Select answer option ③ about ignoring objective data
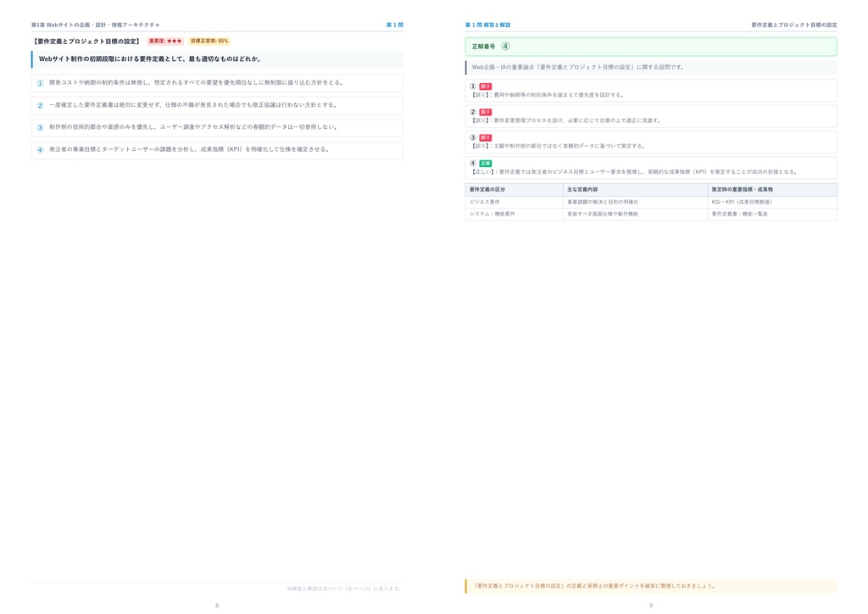This screenshot has width=868, height=614. 217,127
